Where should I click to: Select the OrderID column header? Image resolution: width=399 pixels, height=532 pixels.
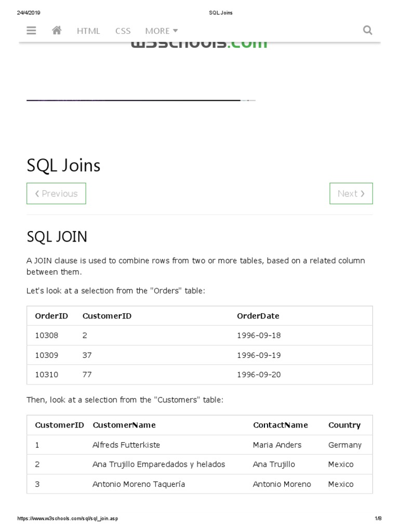51,316
